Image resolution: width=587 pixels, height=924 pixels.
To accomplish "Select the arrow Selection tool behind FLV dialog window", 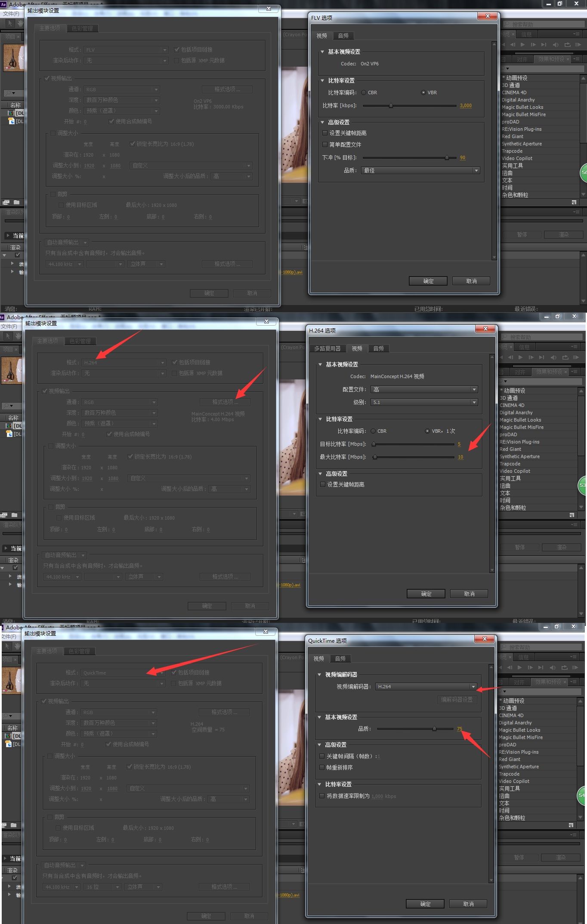I will [10, 23].
